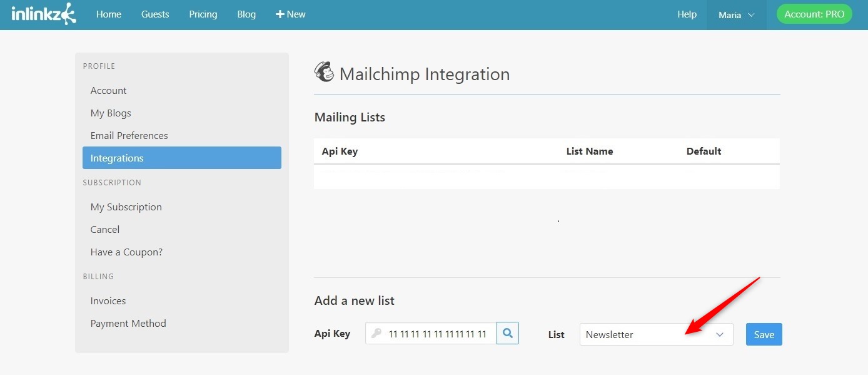Open the Have a Coupon? link
868x375 pixels.
[126, 252]
